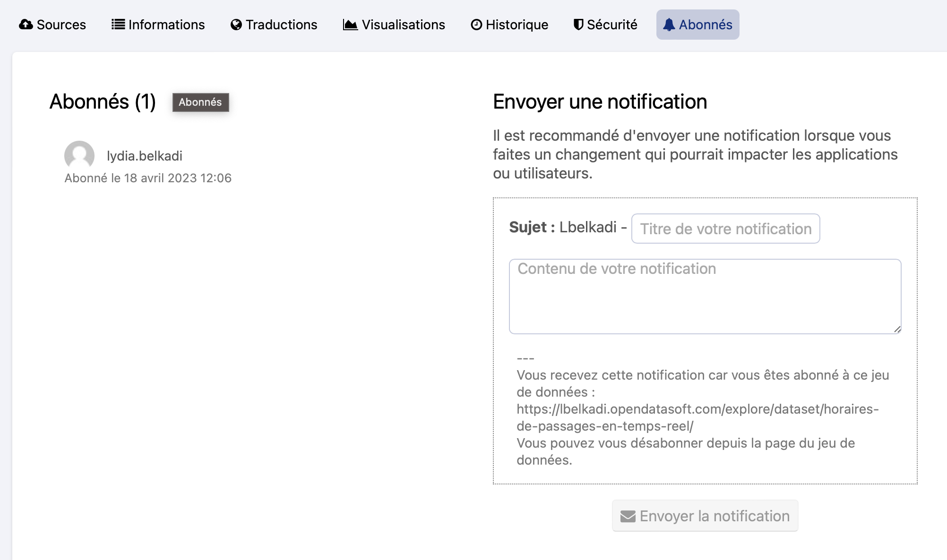Click into the notification content textarea

click(x=705, y=297)
